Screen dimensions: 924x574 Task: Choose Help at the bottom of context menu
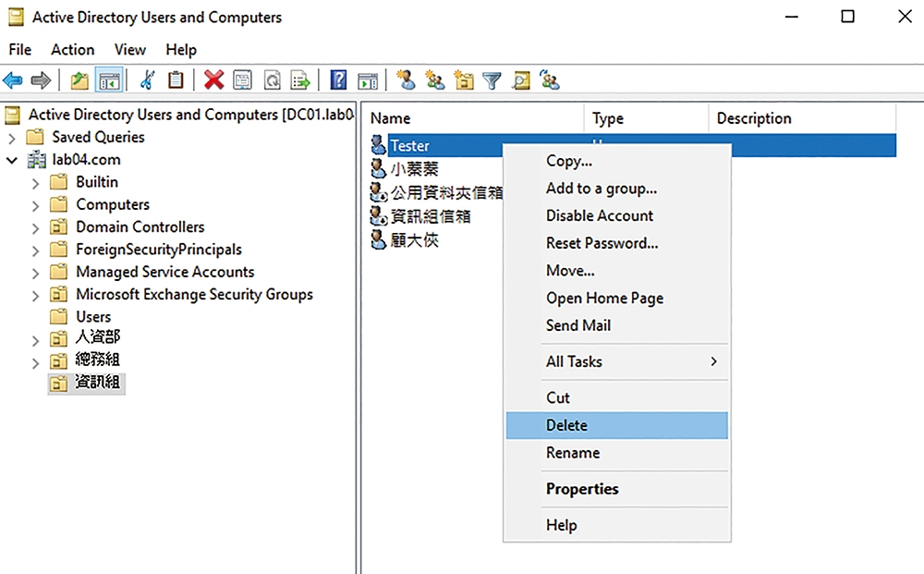pos(616,525)
